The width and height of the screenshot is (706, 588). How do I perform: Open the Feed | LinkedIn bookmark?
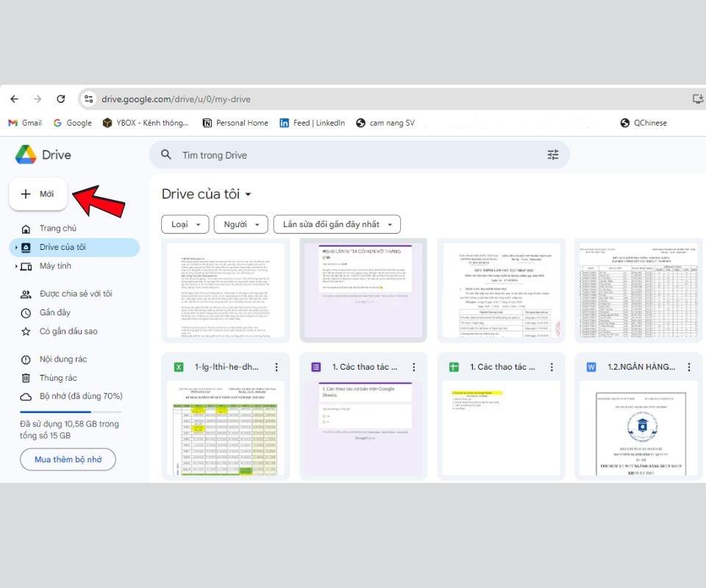pyautogui.click(x=312, y=123)
